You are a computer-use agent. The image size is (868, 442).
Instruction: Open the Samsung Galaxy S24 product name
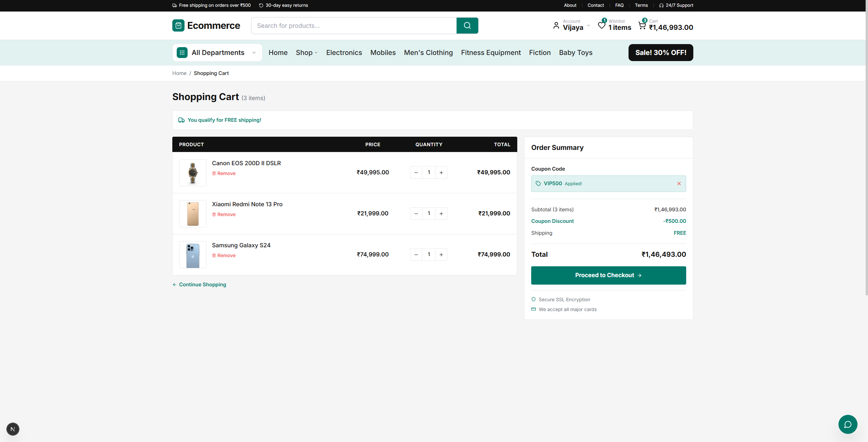(241, 245)
